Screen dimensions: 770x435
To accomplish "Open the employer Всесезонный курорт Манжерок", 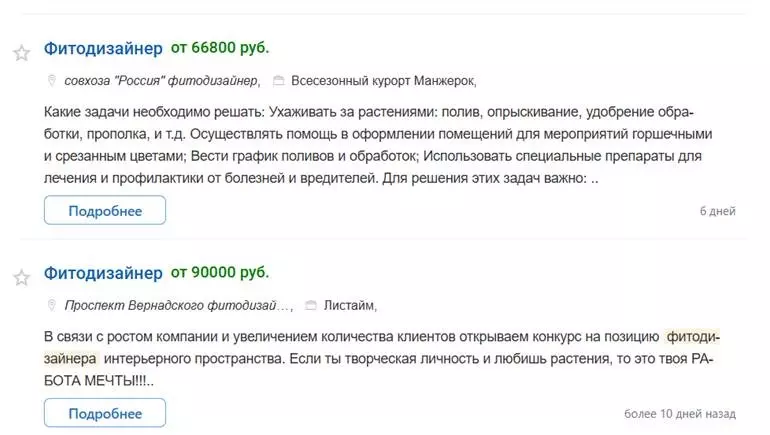I will (x=384, y=81).
